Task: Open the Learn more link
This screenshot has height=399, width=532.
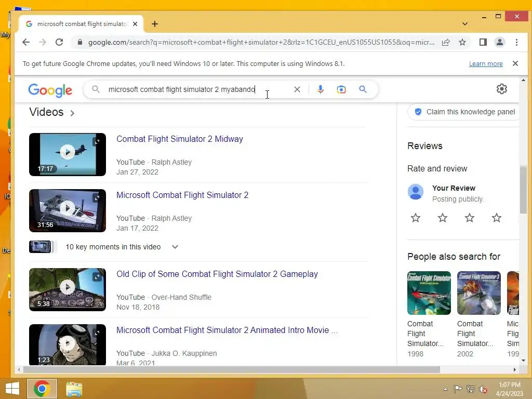Action: click(486, 64)
